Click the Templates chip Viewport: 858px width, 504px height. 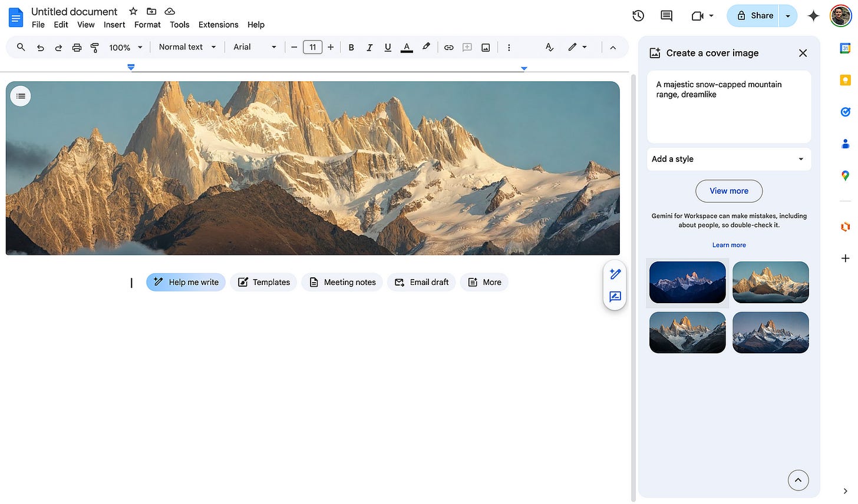tap(263, 282)
